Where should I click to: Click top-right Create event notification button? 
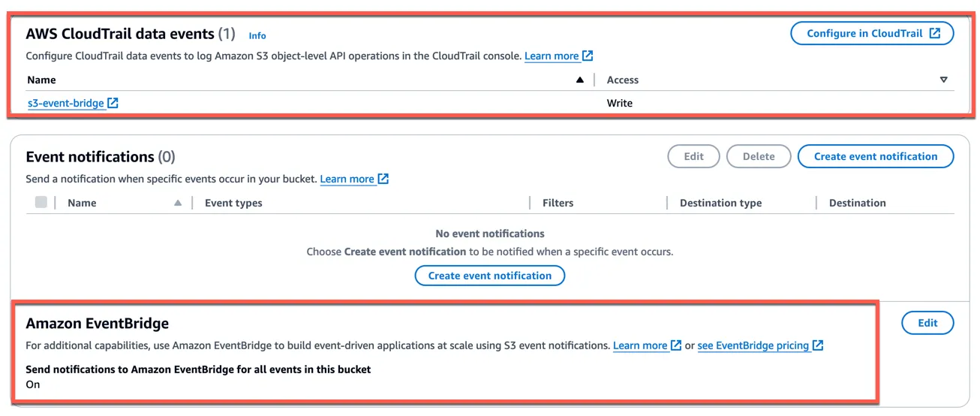(x=875, y=156)
